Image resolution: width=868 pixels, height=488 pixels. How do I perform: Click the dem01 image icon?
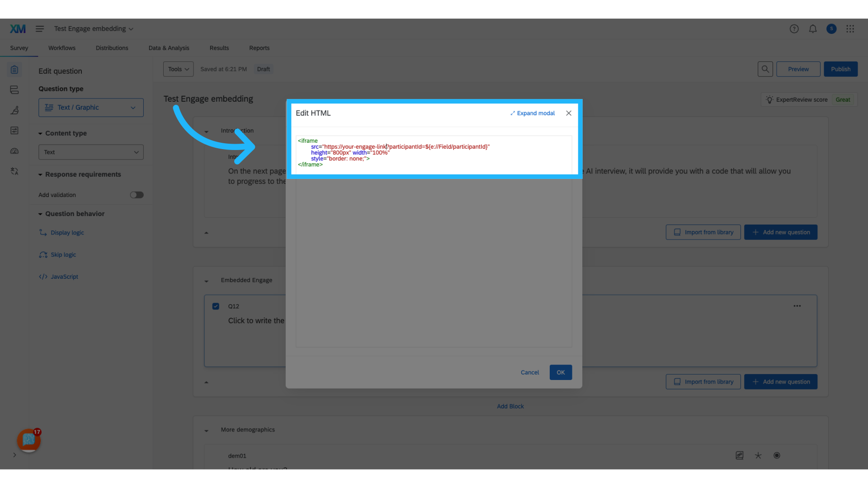tap(740, 455)
